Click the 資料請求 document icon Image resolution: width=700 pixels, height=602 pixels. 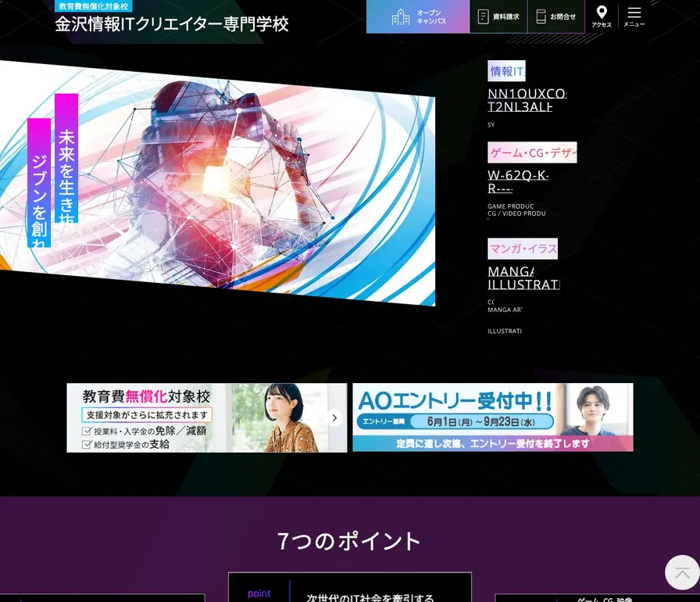[483, 16]
